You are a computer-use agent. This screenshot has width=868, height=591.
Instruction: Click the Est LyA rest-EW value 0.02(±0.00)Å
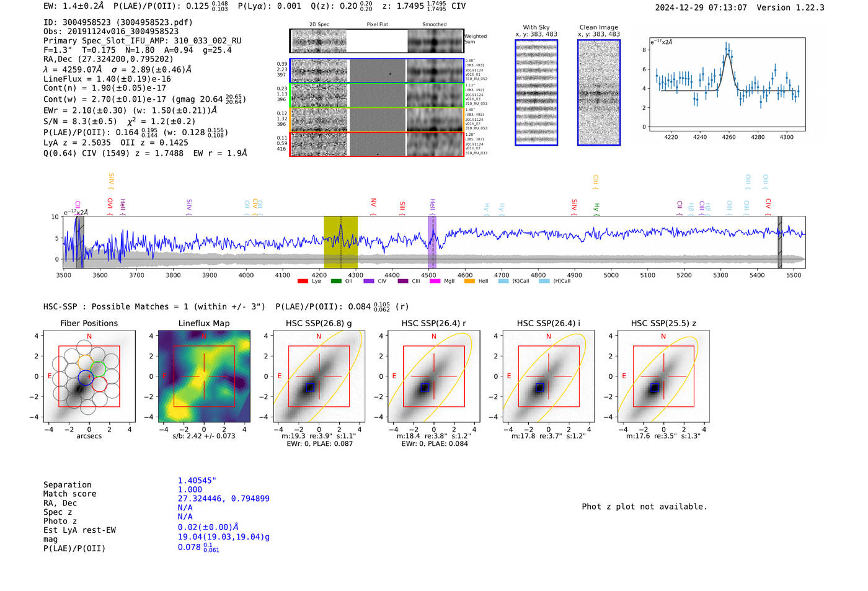click(x=208, y=527)
